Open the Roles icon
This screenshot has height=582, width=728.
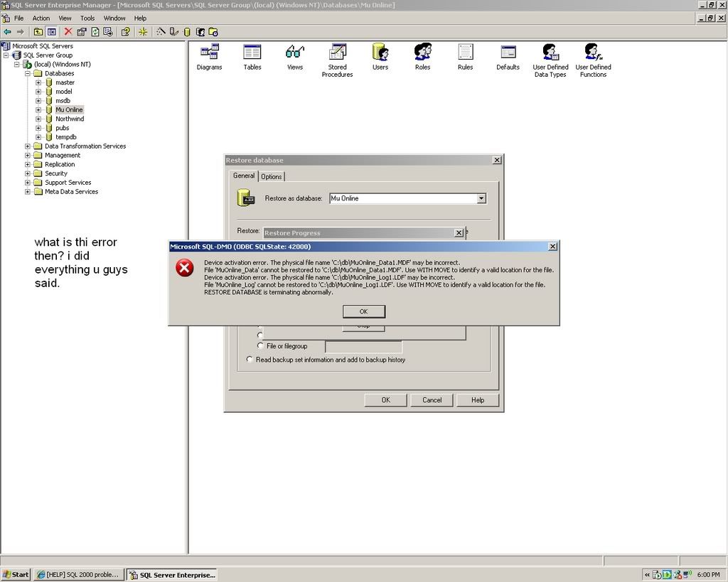pos(423,53)
